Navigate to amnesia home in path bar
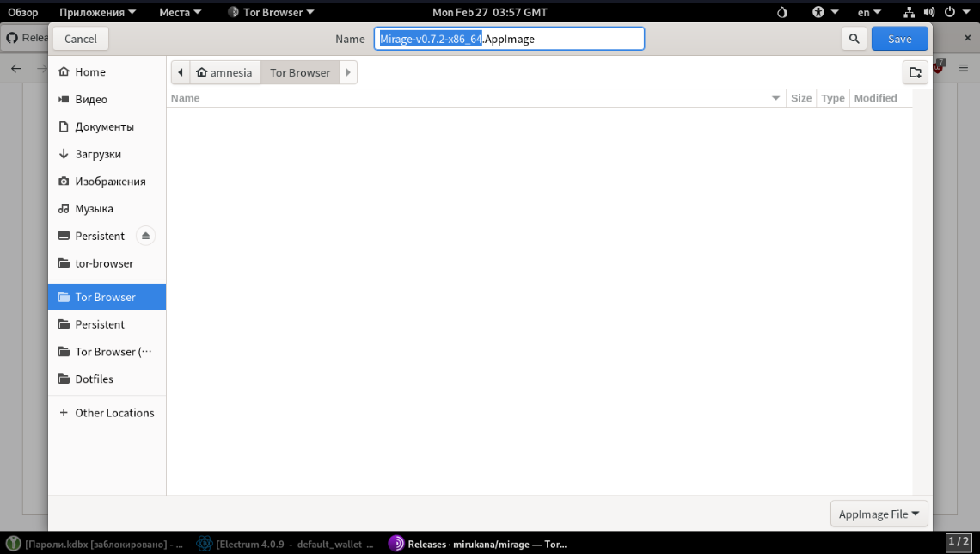The height and width of the screenshot is (554, 980). pyautogui.click(x=225, y=72)
